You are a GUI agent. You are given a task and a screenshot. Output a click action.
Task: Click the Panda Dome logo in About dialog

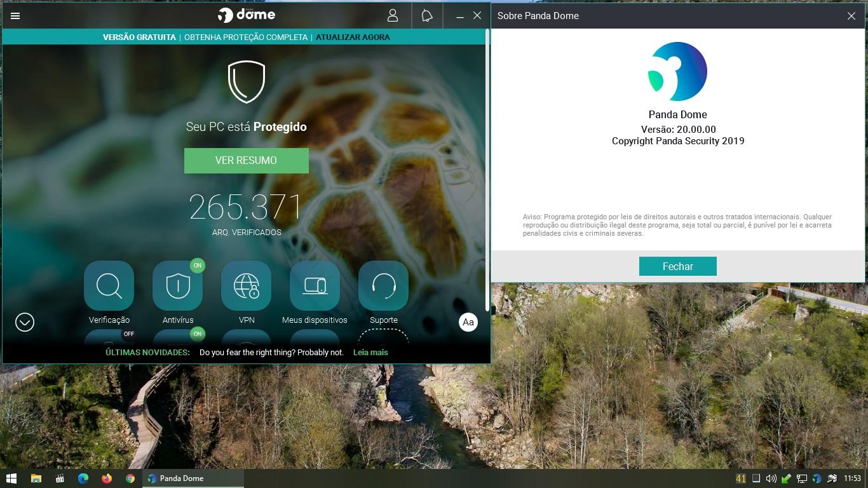pyautogui.click(x=677, y=71)
